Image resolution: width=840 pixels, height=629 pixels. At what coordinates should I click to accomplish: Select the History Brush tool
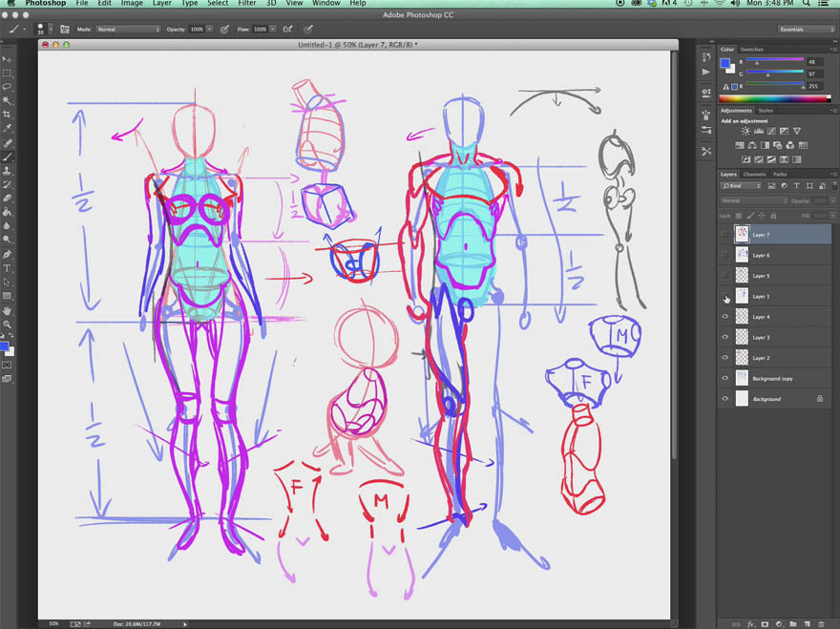pyautogui.click(x=7, y=185)
